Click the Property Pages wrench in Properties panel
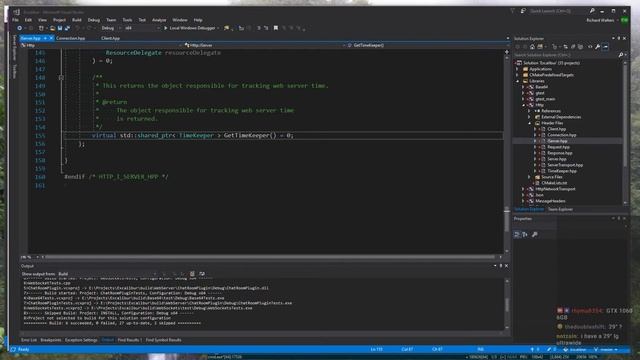The width and height of the screenshot is (640, 360). point(534,234)
